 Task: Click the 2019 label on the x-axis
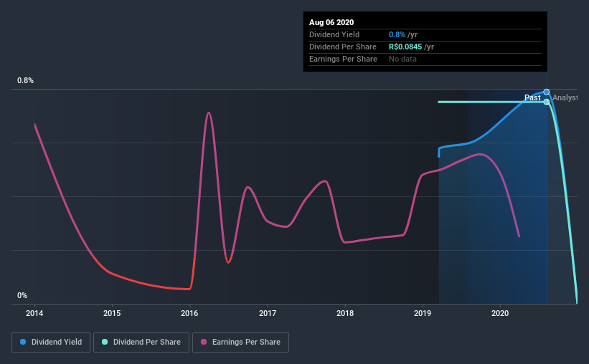click(423, 313)
